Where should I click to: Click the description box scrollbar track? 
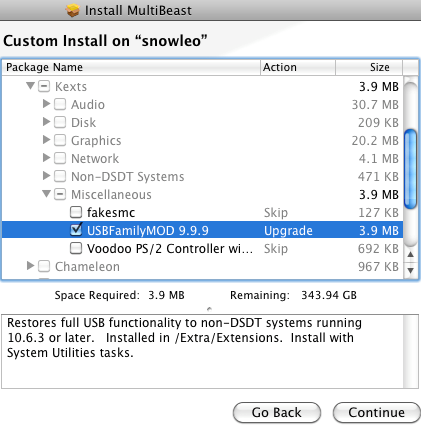(x=411, y=351)
